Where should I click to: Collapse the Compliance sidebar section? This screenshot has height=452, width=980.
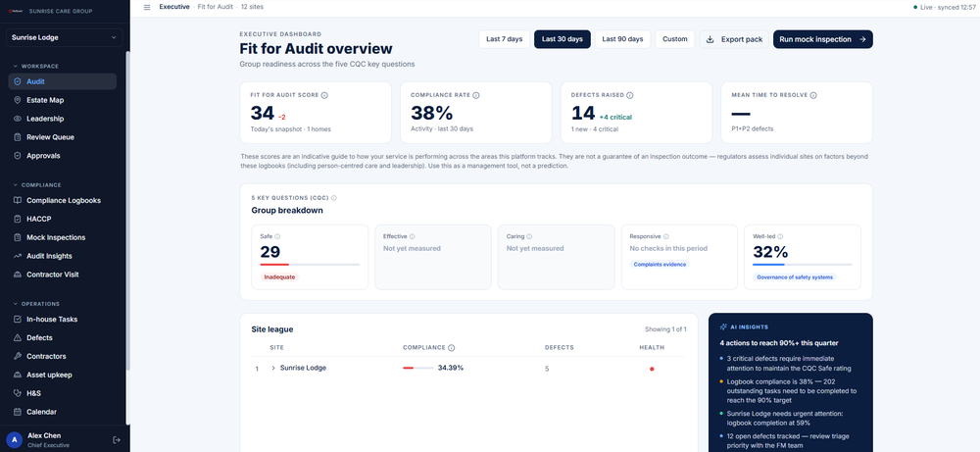pyautogui.click(x=37, y=185)
